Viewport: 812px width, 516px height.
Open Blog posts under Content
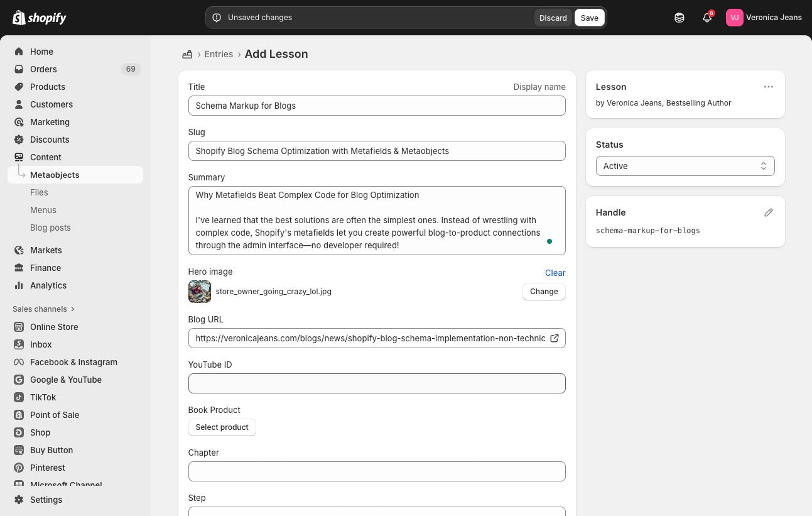point(50,228)
